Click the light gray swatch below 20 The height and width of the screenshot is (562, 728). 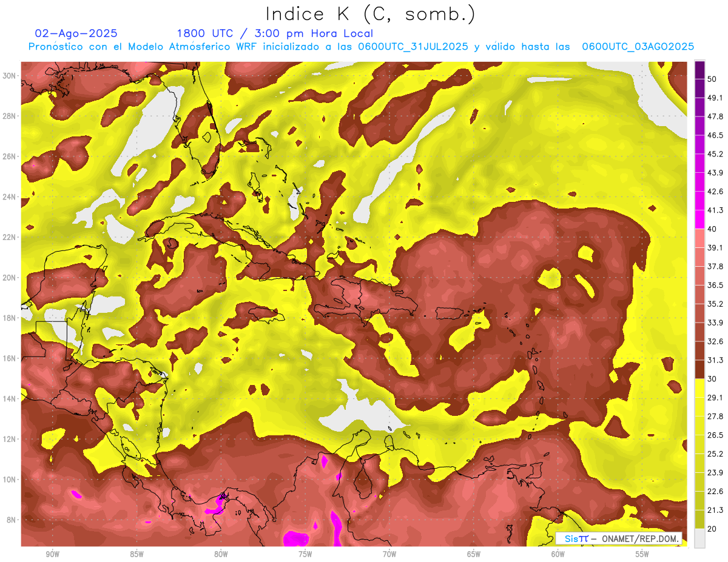700,538
